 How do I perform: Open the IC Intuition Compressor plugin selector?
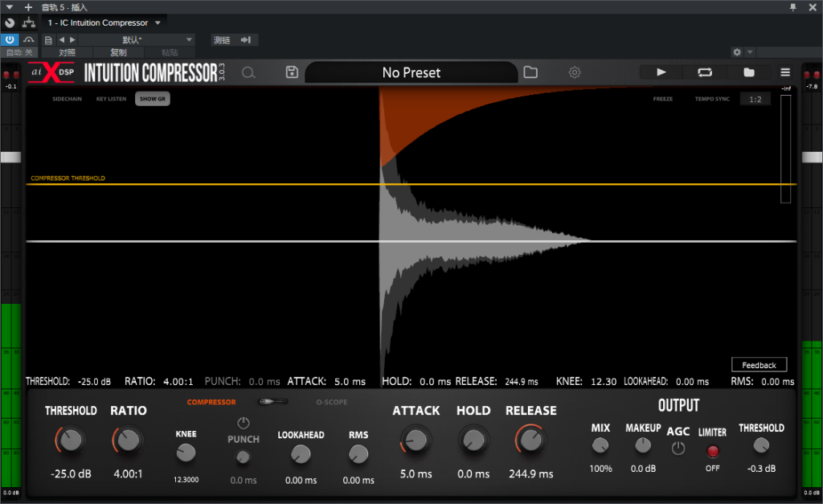tap(104, 23)
